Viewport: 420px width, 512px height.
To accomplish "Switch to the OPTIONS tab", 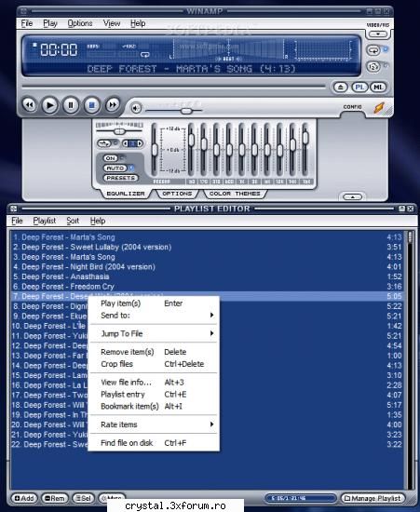I will coord(177,194).
